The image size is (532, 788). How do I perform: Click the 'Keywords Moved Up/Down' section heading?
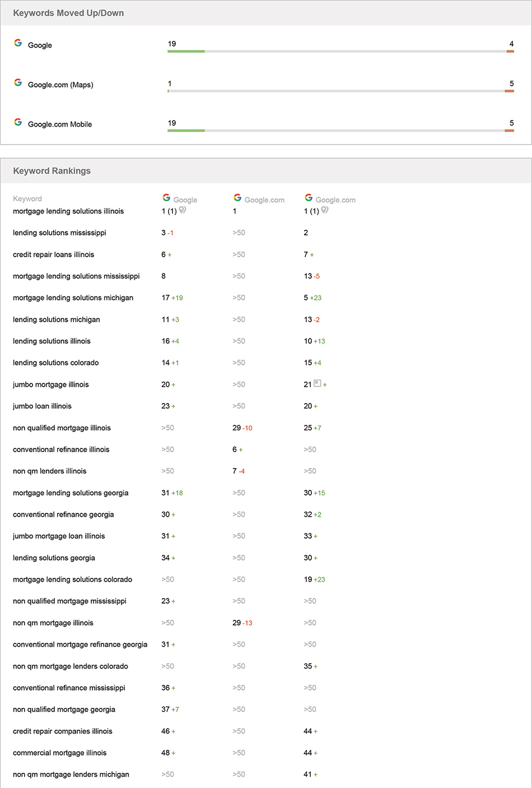[68, 13]
